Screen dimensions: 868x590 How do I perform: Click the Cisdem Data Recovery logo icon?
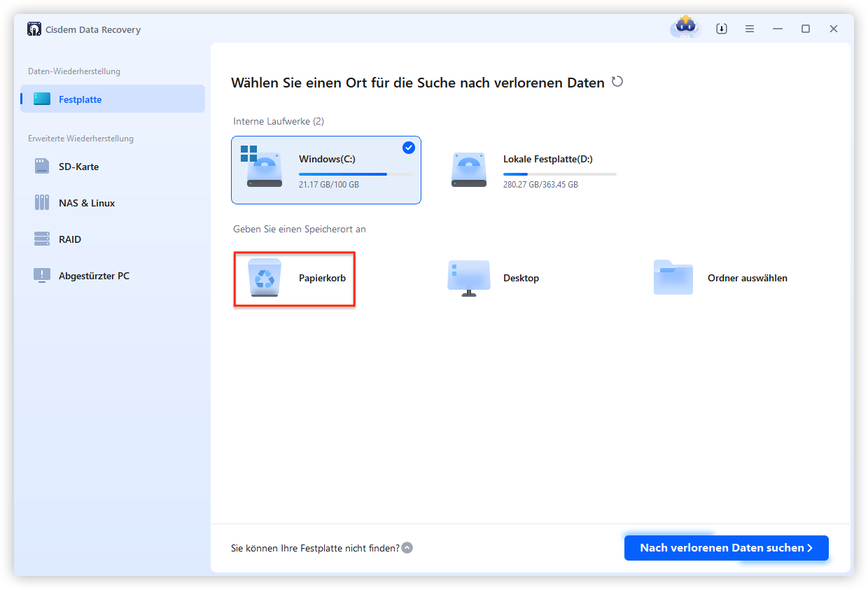pos(34,29)
